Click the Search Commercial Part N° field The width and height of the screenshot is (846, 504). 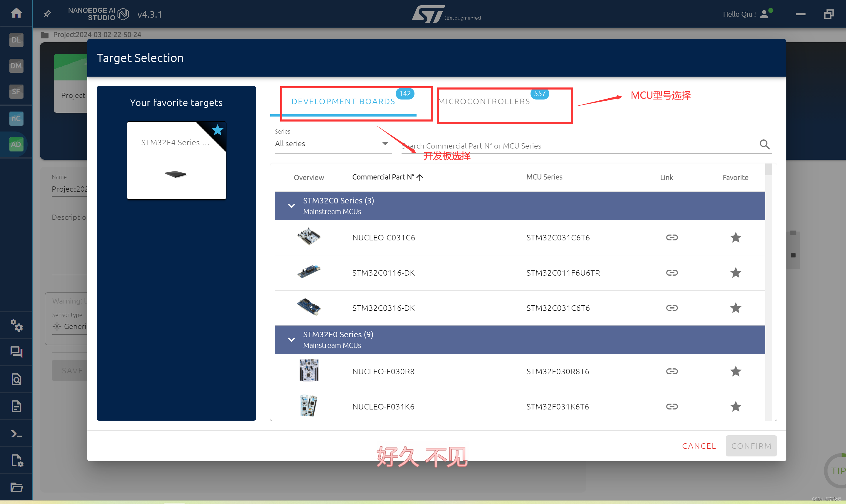point(578,146)
